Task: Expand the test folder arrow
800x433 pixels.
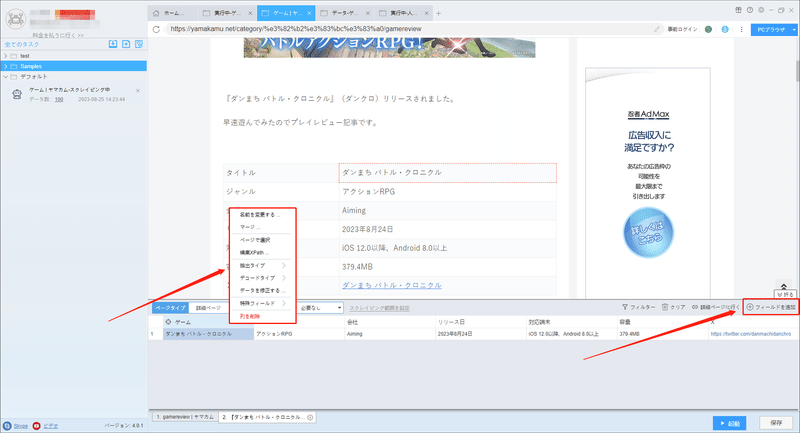Action: coord(6,56)
